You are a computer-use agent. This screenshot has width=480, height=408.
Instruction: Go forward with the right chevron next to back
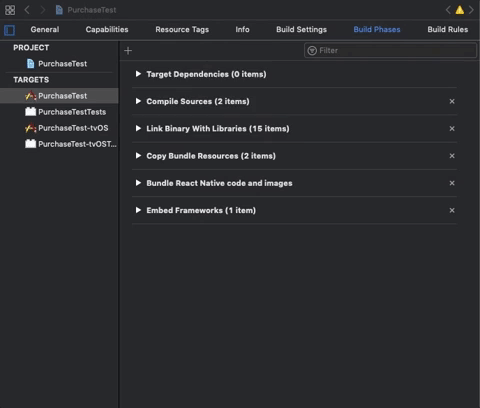pyautogui.click(x=43, y=10)
